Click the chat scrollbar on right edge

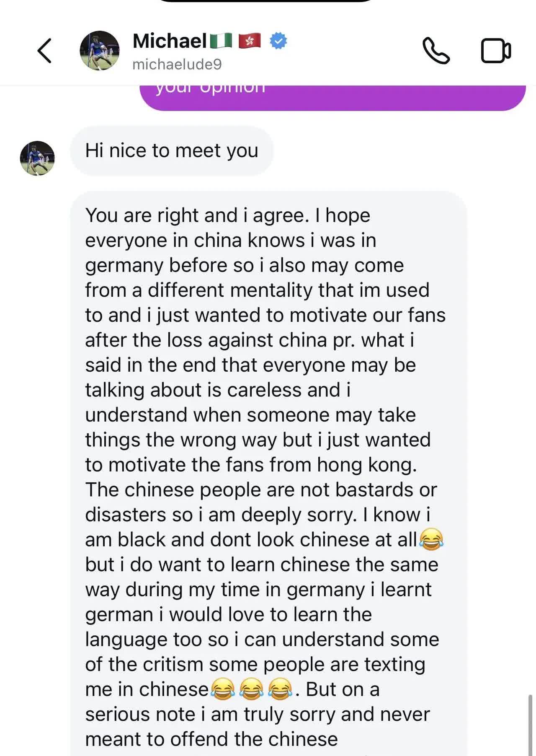[x=530, y=724]
